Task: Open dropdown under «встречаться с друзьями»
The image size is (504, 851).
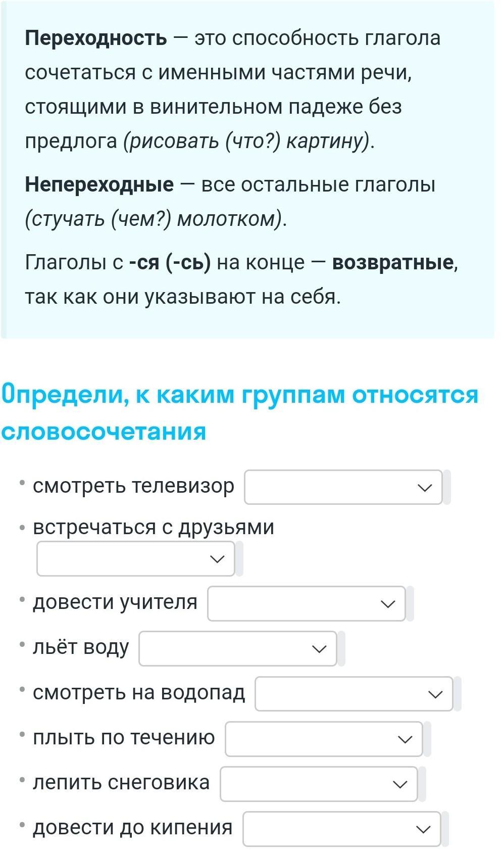Action: 136,558
